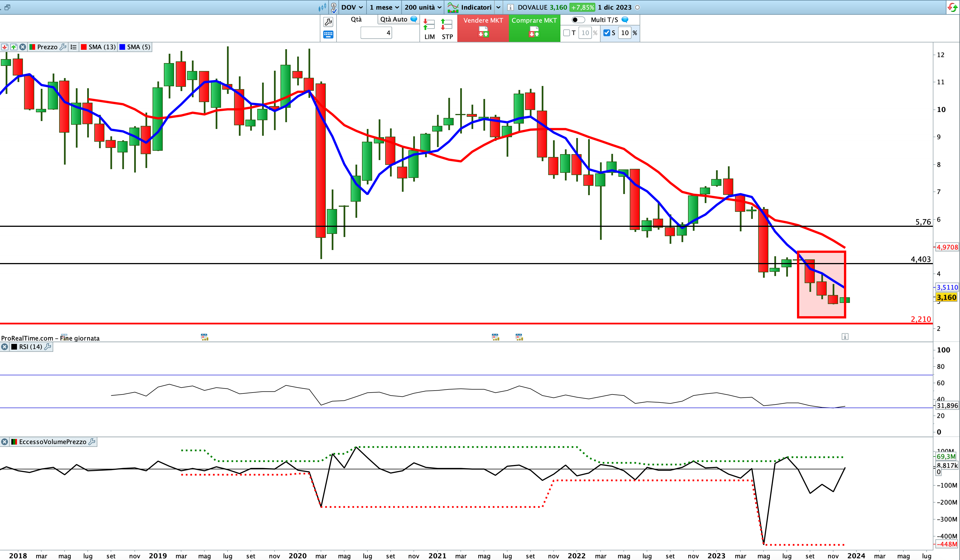
Task: Click the SMA (13) red color swatch
Action: pyautogui.click(x=84, y=47)
